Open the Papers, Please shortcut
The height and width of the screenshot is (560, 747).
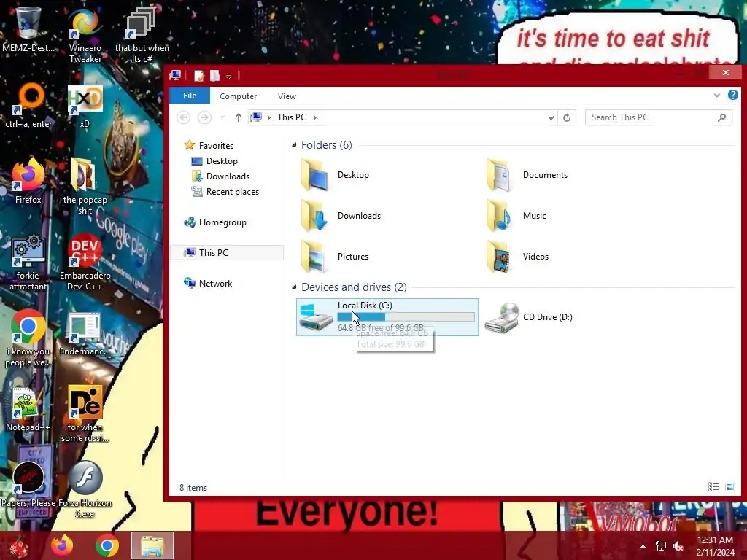pos(28,483)
